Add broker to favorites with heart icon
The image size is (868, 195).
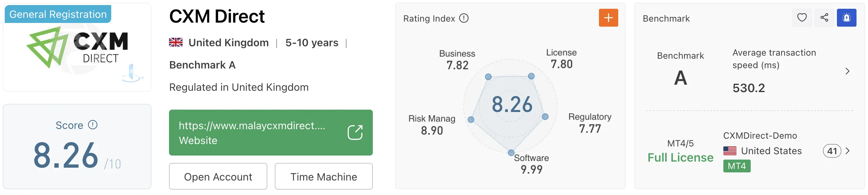coord(802,18)
